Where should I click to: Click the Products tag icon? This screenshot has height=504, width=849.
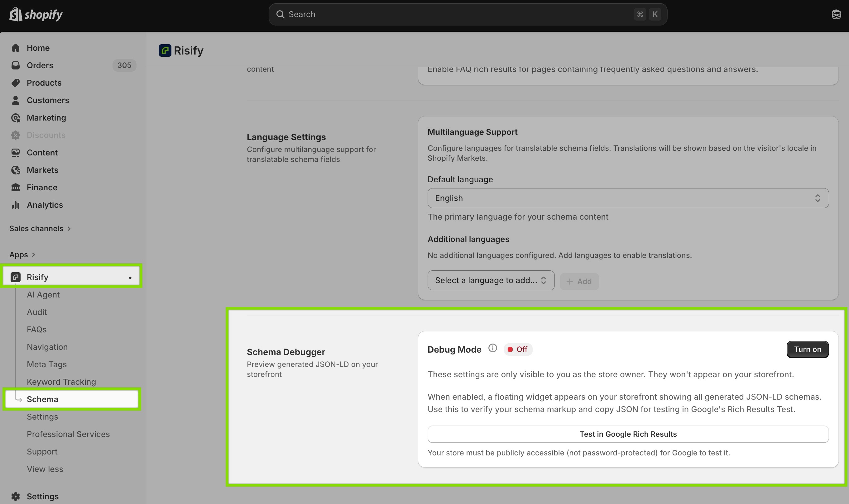click(15, 83)
